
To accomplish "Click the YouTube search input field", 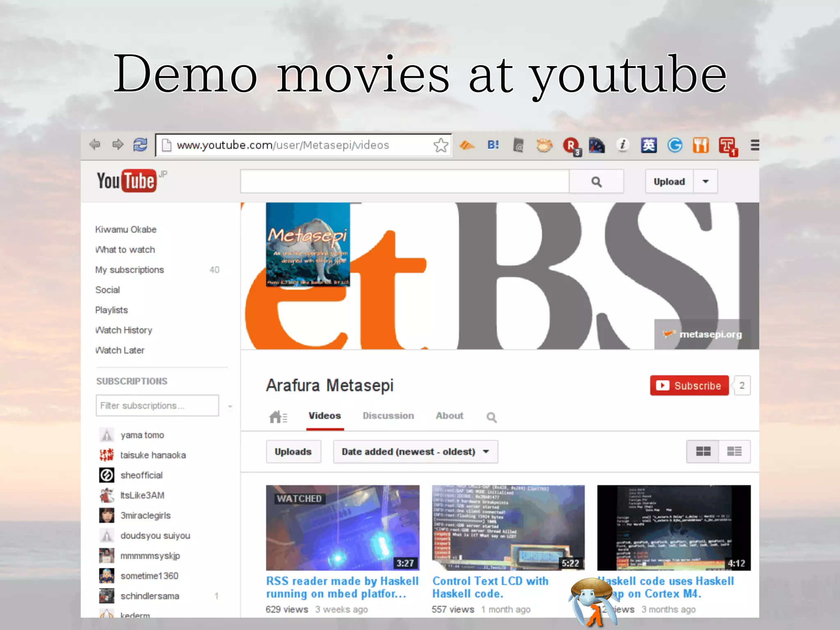I will click(405, 181).
